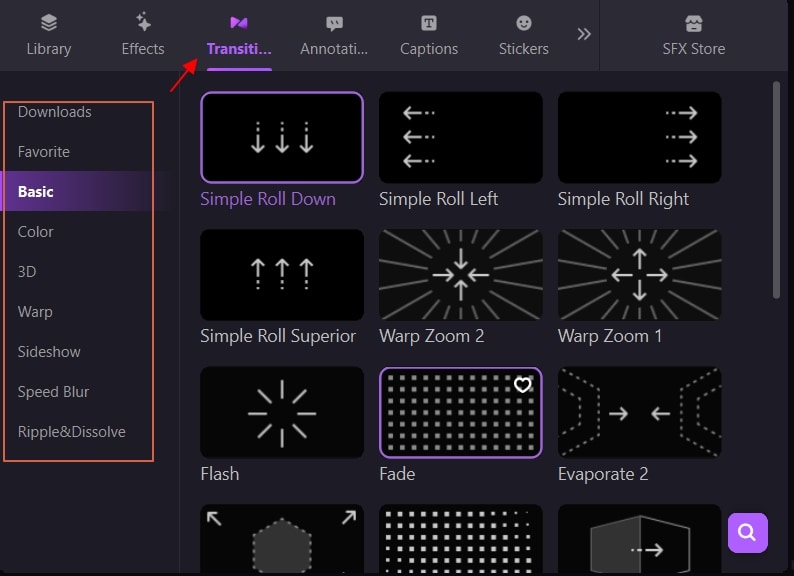Screen dimensions: 794x576
Task: Select the 3D transitions category
Action: click(x=27, y=272)
